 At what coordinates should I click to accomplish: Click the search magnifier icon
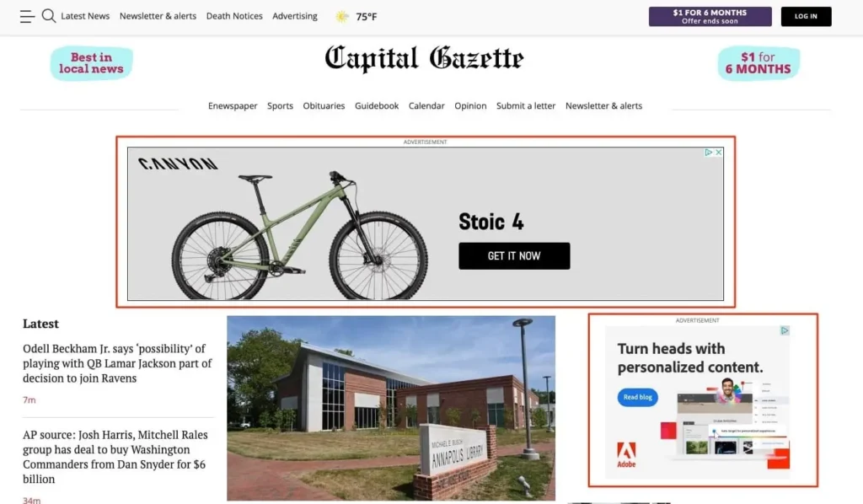pos(49,16)
